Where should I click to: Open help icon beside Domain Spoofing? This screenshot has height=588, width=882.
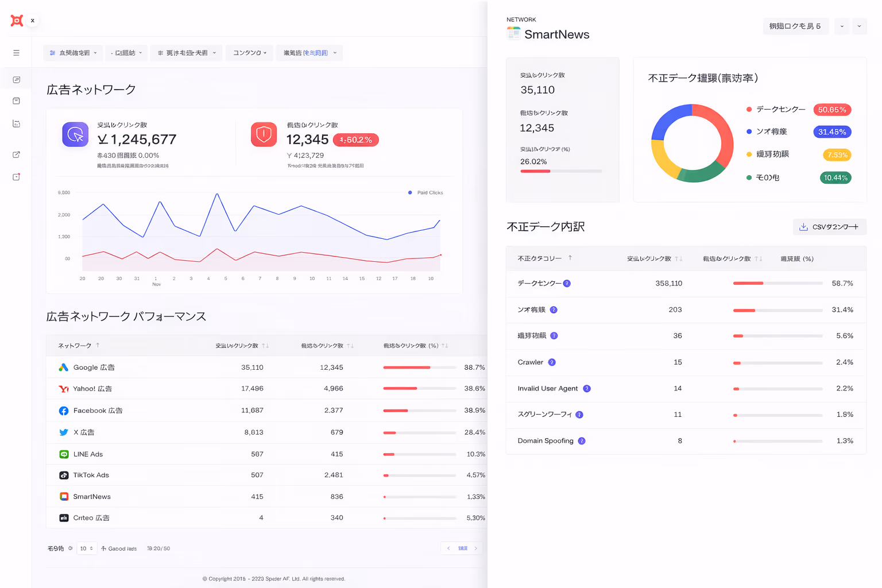click(x=582, y=441)
